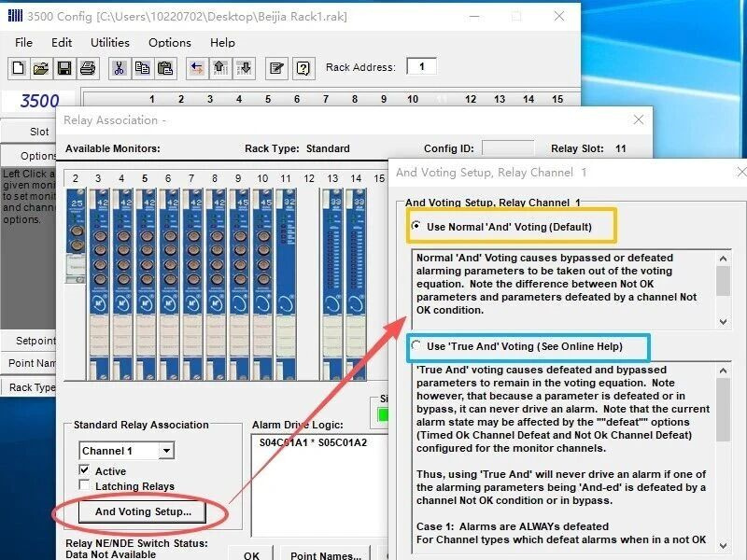Open the Options menu

pos(170,42)
